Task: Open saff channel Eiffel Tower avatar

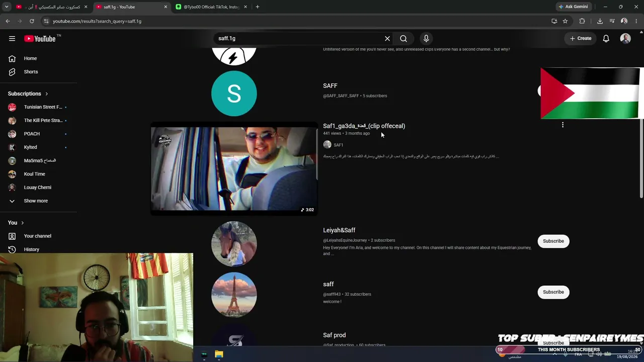Action: point(234,295)
